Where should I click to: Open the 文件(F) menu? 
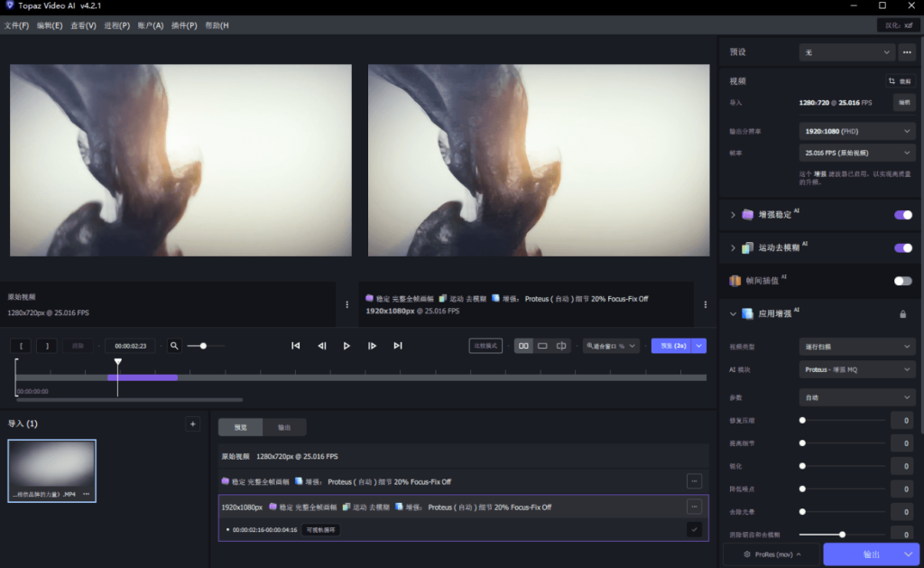click(x=16, y=25)
